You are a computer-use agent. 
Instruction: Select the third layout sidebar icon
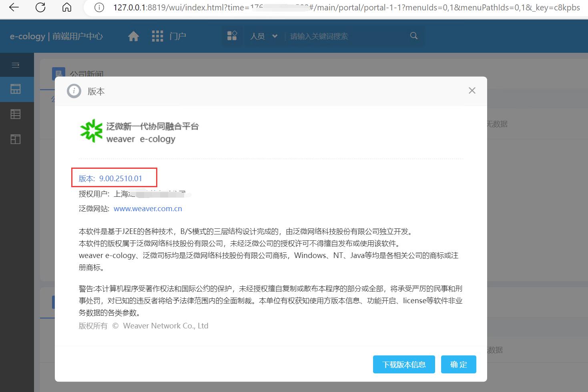pos(16,139)
